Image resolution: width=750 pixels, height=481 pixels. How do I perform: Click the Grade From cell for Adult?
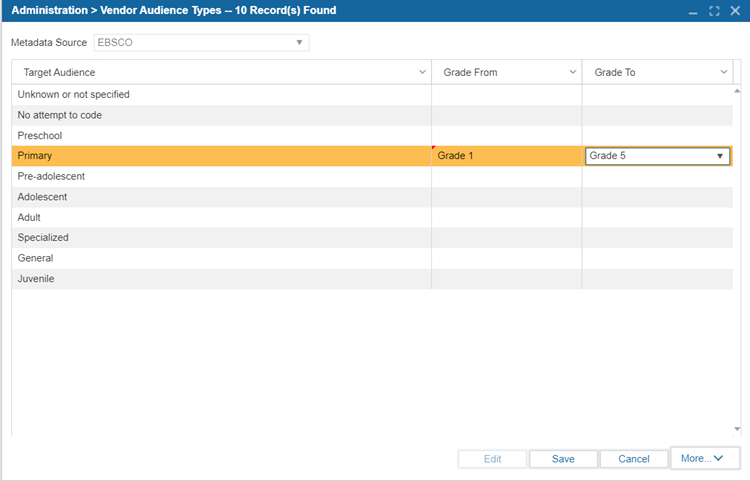pyautogui.click(x=507, y=218)
